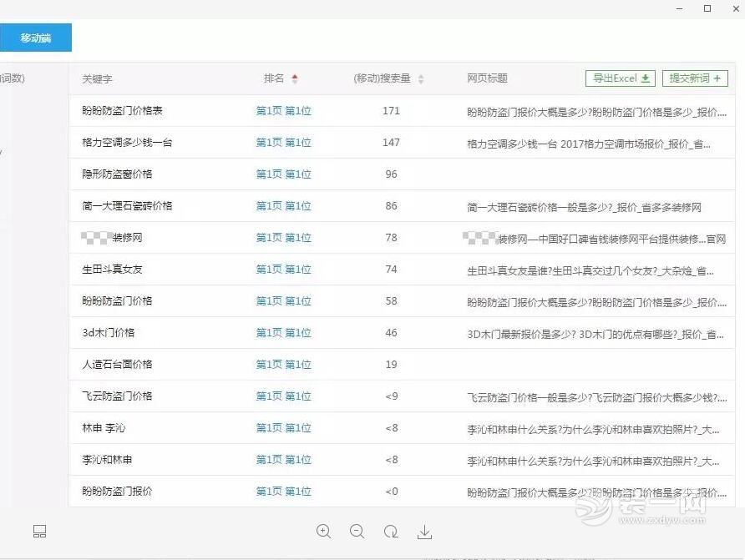Click the 提交新词 button
Viewport: 745px width, 560px height.
pos(696,78)
